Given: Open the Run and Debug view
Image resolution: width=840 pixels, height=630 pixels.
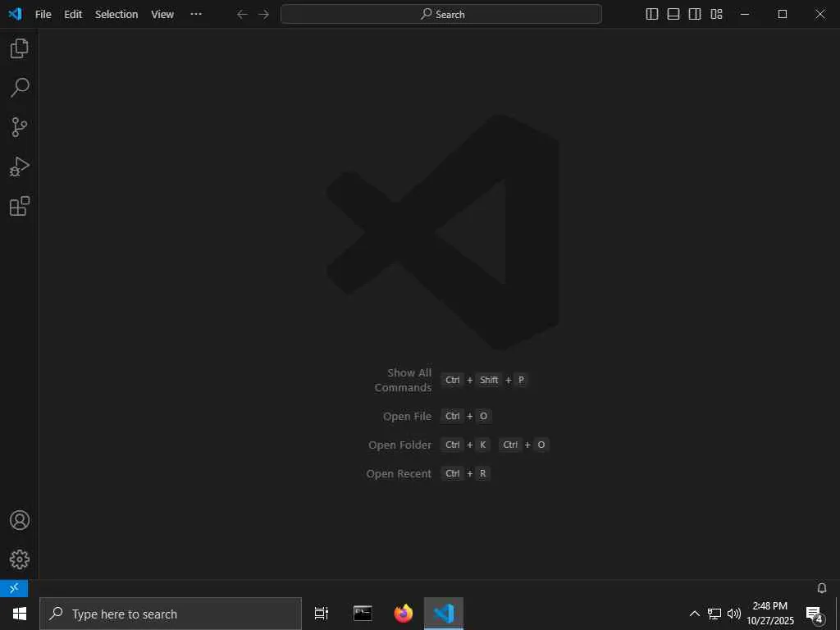Looking at the screenshot, I should [x=20, y=167].
